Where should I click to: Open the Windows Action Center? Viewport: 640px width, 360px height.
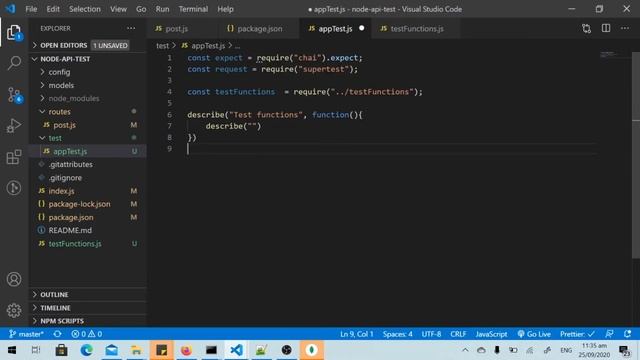tap(624, 350)
